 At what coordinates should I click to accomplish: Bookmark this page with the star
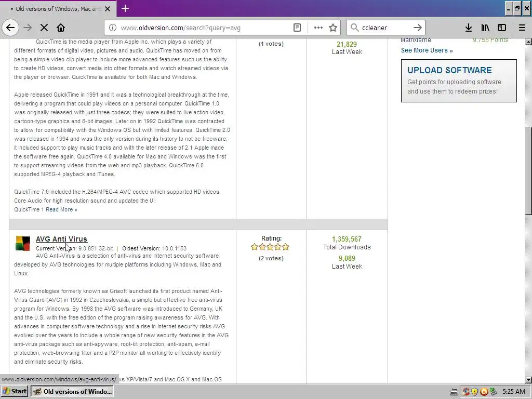tap(333, 28)
